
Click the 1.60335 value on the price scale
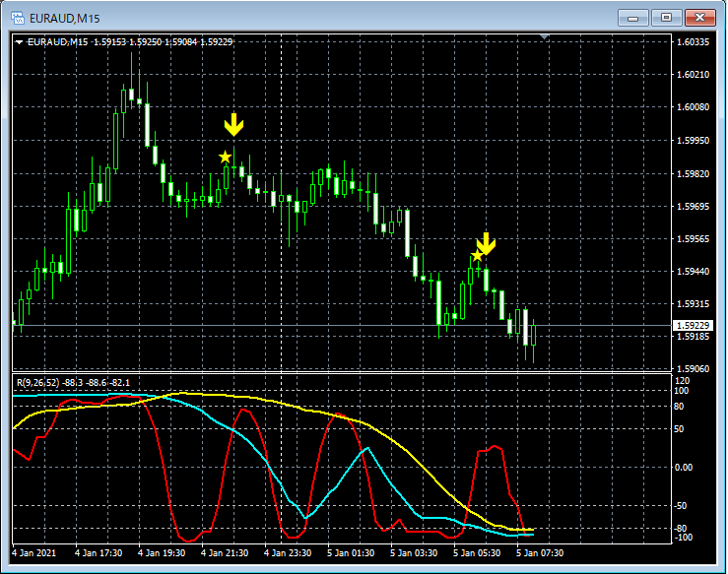pos(694,42)
